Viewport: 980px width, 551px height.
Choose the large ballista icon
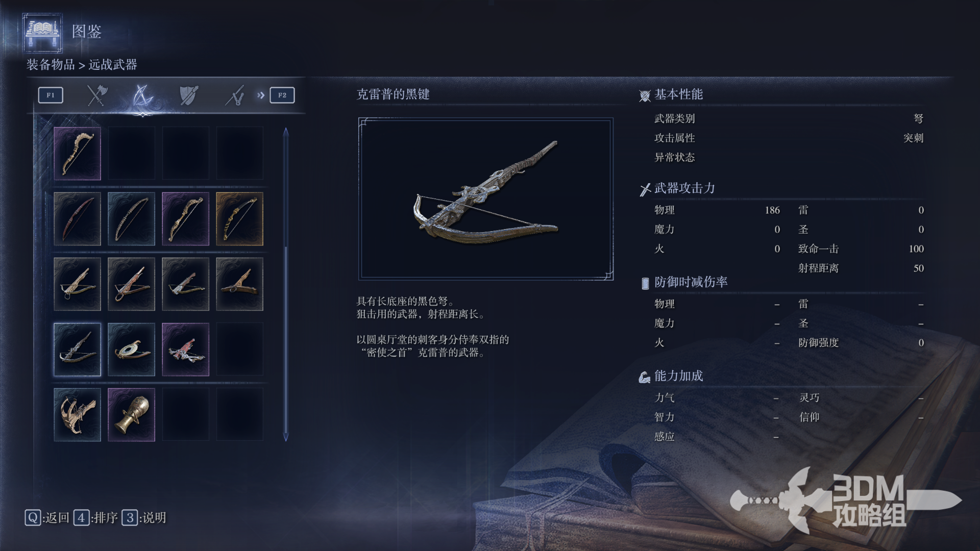[x=77, y=415]
